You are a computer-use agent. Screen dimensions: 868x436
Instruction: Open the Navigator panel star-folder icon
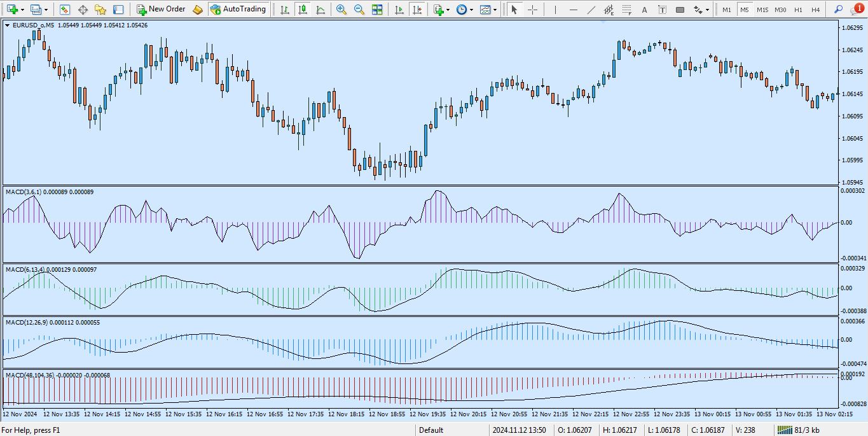tap(100, 10)
